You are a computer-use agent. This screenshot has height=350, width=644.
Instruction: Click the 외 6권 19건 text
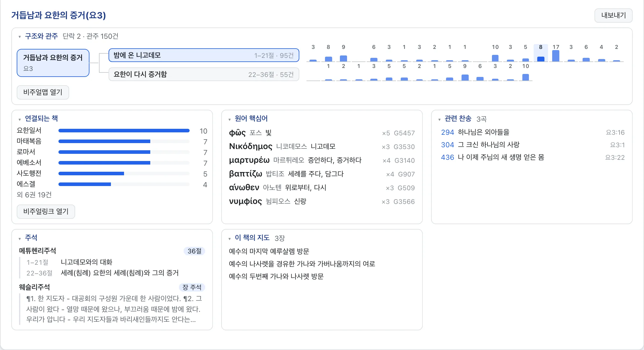pos(34,195)
